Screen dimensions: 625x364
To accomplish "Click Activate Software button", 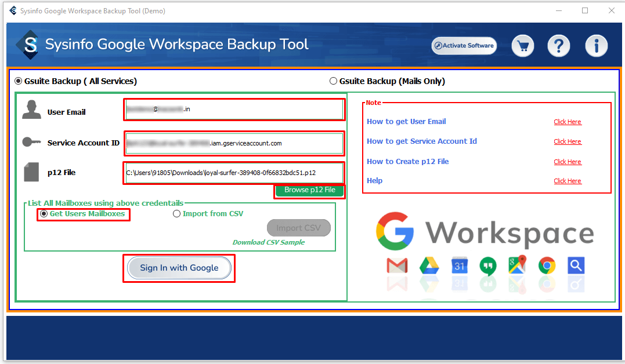I will coord(464,45).
